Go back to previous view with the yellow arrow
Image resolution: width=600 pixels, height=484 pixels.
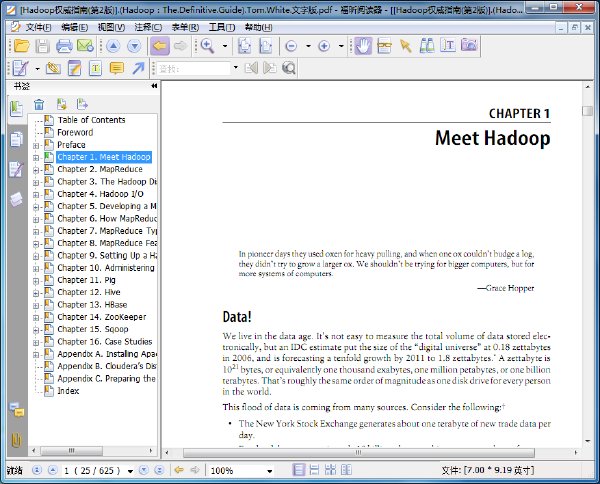click(160, 46)
